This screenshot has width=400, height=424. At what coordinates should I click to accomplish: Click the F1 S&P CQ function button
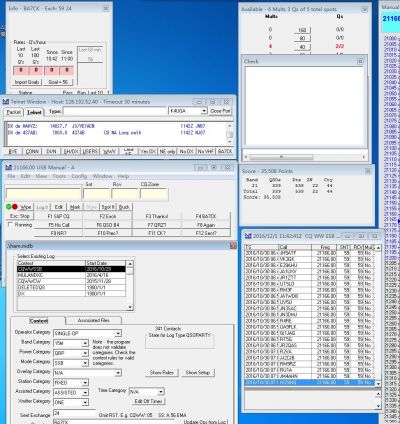[x=58, y=216]
